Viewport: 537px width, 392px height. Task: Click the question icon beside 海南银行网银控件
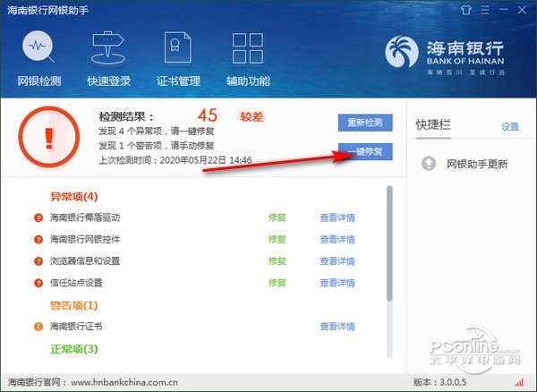click(38, 239)
